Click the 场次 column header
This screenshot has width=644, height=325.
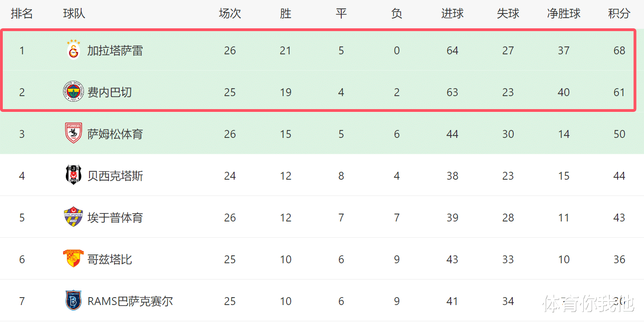click(x=230, y=14)
